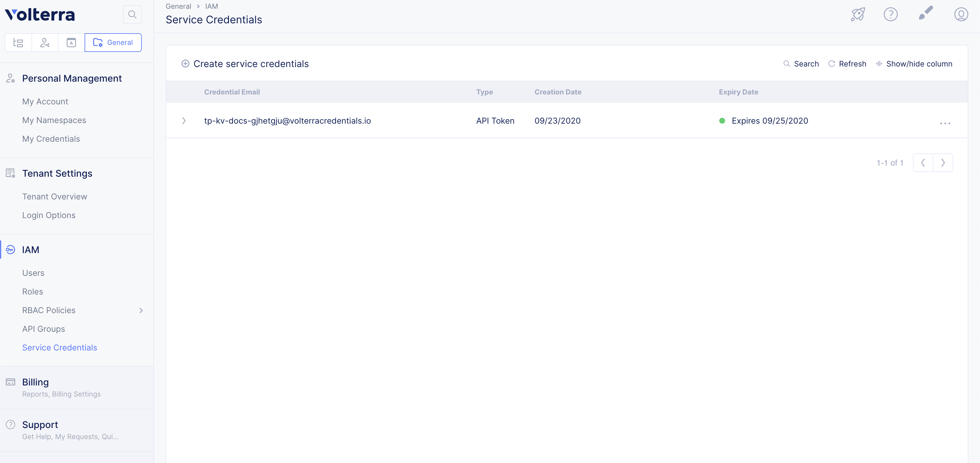Click General in the breadcrumb
Image resolution: width=980 pixels, height=463 pixels.
click(178, 6)
